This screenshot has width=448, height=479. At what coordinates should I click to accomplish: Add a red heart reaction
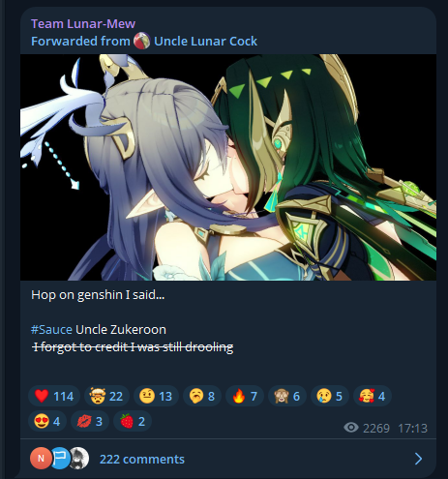point(54,396)
